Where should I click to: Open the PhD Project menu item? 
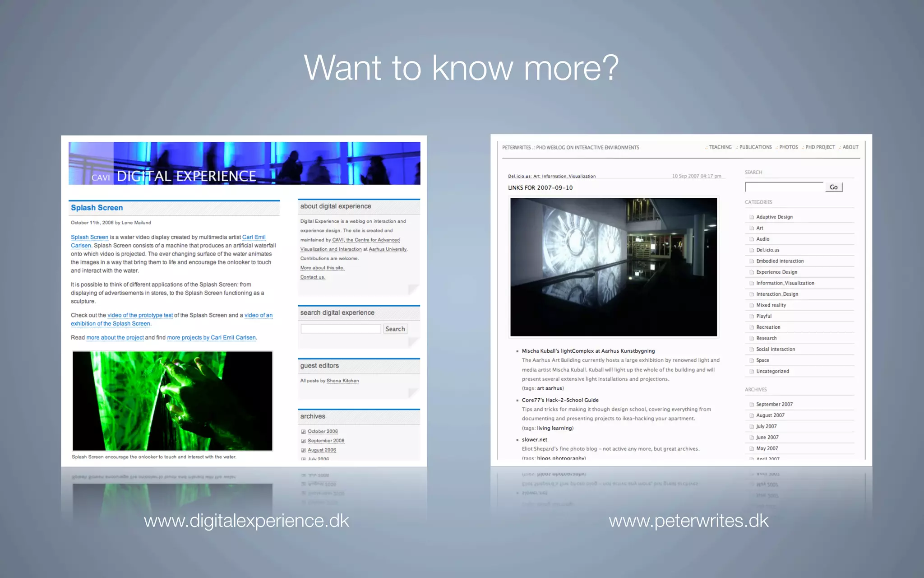[820, 147]
